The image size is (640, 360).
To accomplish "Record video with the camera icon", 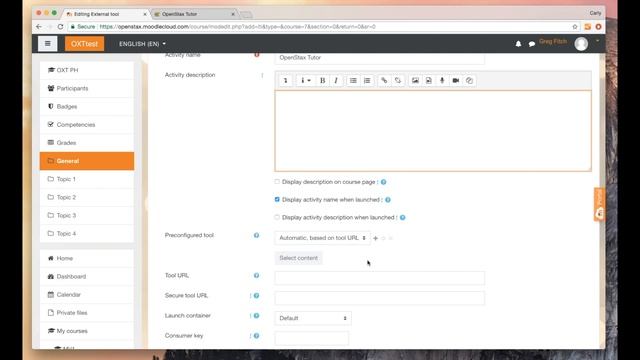I will (x=456, y=80).
